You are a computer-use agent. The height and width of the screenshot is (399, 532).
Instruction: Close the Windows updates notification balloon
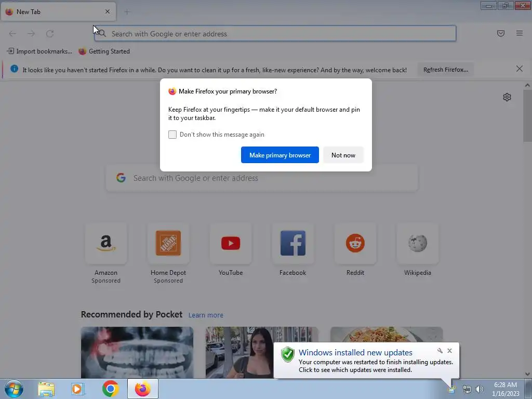pyautogui.click(x=449, y=351)
